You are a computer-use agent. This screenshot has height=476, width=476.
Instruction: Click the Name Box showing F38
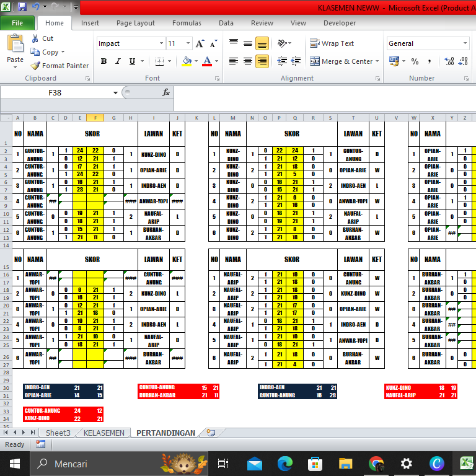[55, 92]
